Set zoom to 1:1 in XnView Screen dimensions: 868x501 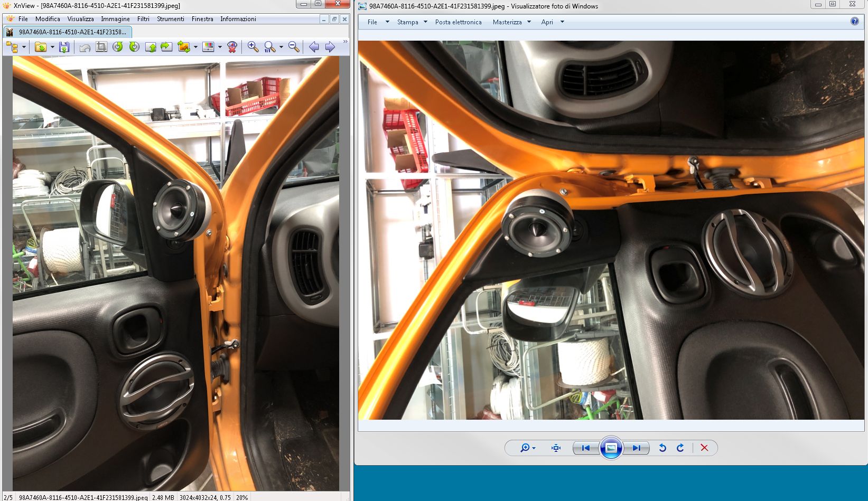(269, 47)
